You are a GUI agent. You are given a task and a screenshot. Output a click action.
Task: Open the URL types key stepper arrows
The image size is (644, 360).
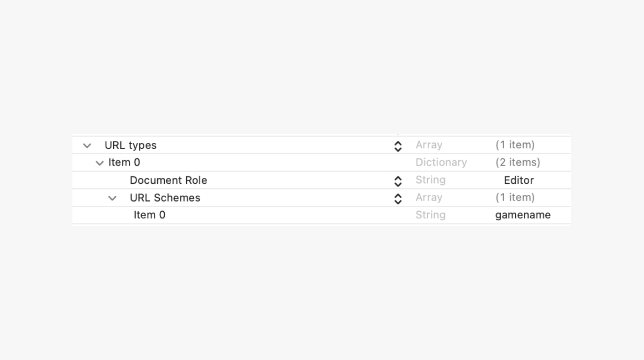[398, 146]
